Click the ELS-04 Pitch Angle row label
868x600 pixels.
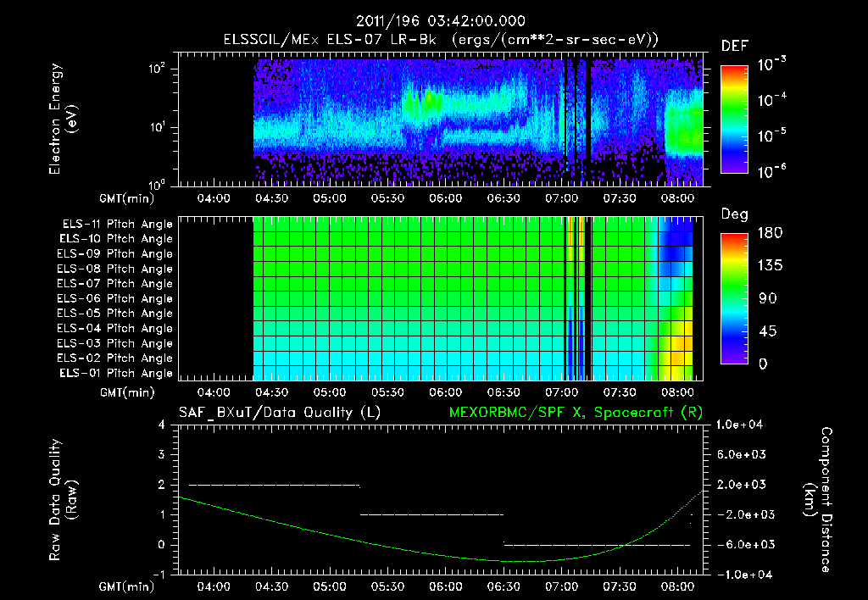114,328
